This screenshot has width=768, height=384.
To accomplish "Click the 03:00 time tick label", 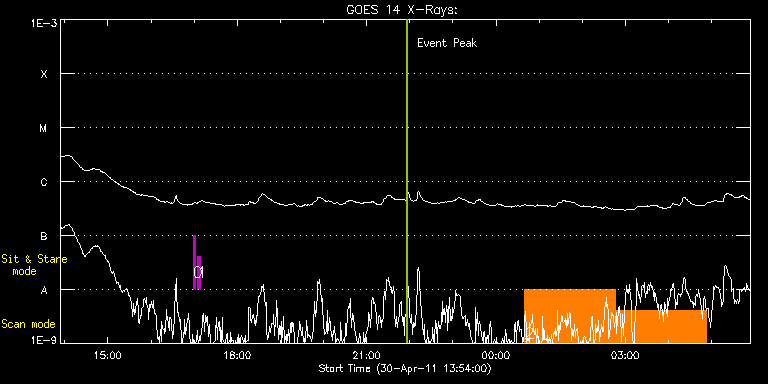I will coord(626,355).
